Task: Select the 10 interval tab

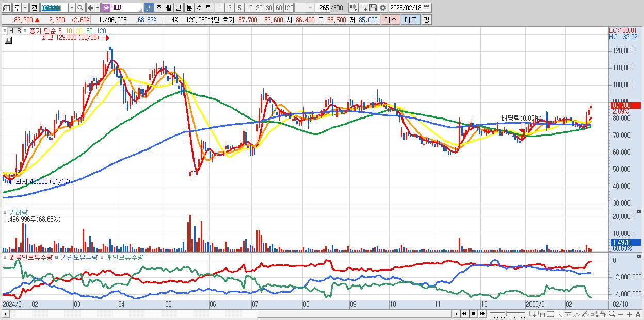Action: (x=249, y=8)
